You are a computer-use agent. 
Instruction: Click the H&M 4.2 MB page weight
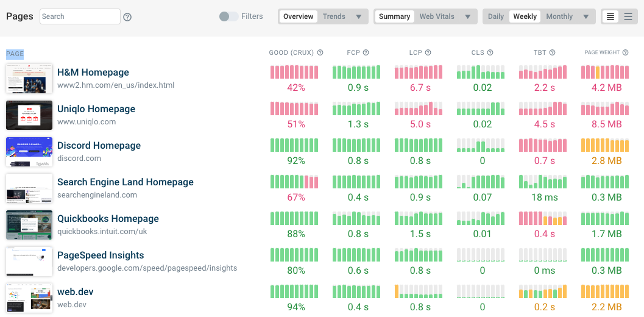(606, 88)
